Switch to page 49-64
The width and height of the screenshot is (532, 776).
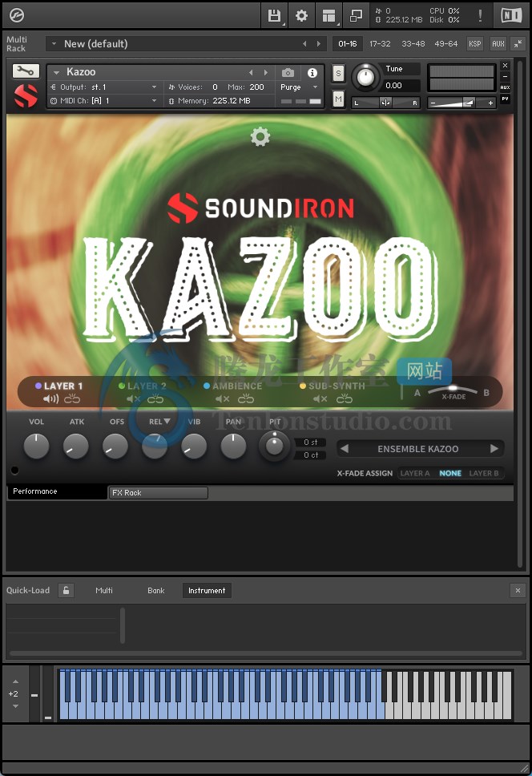[446, 43]
